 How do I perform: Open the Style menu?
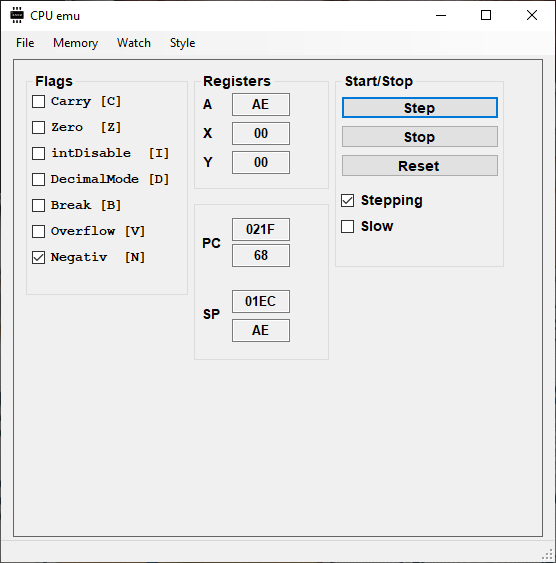pos(182,43)
